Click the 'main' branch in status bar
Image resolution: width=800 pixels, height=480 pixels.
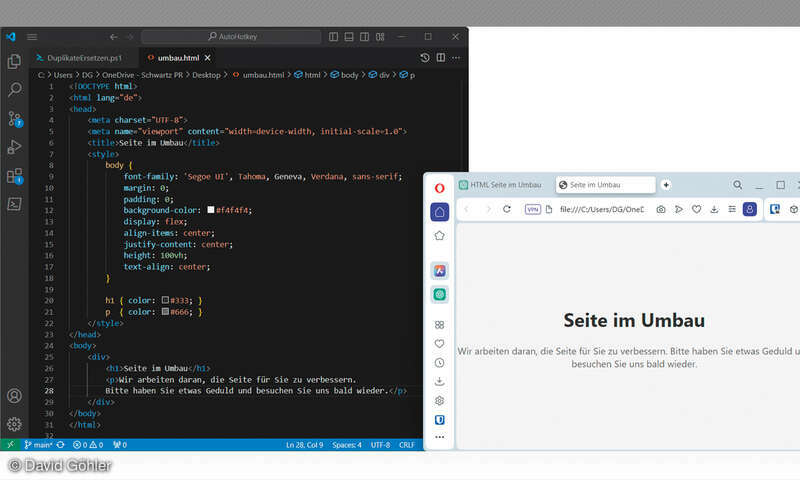pyautogui.click(x=38, y=444)
